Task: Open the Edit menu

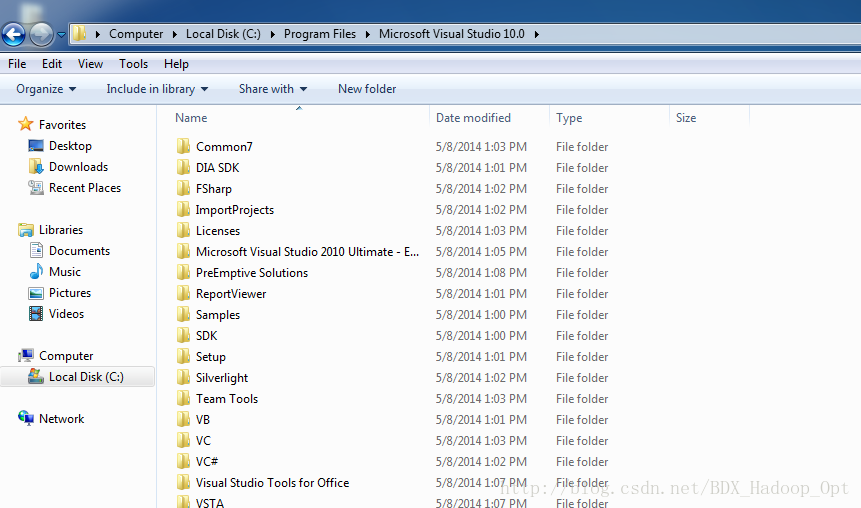Action: (52, 64)
